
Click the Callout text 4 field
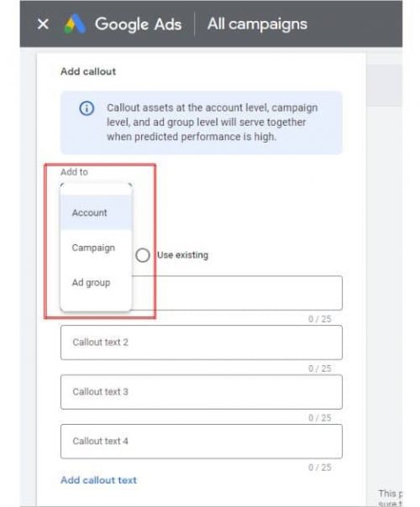click(202, 442)
